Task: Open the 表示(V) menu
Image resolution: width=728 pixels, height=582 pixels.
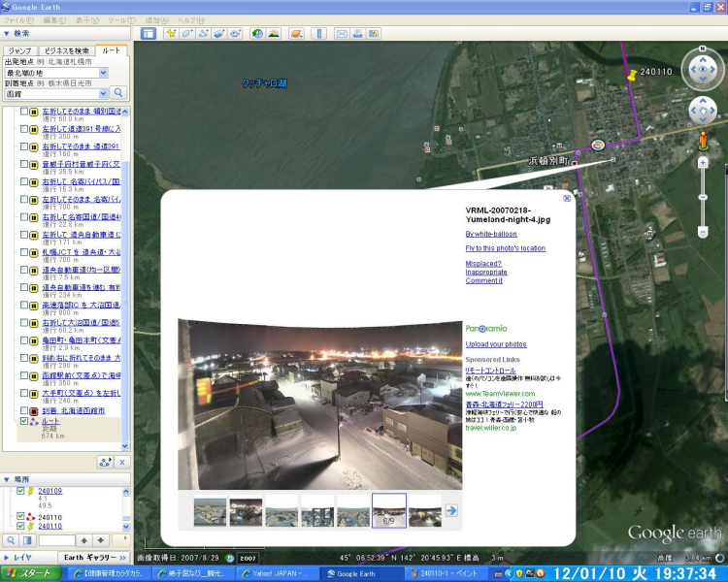Action: coord(87,20)
